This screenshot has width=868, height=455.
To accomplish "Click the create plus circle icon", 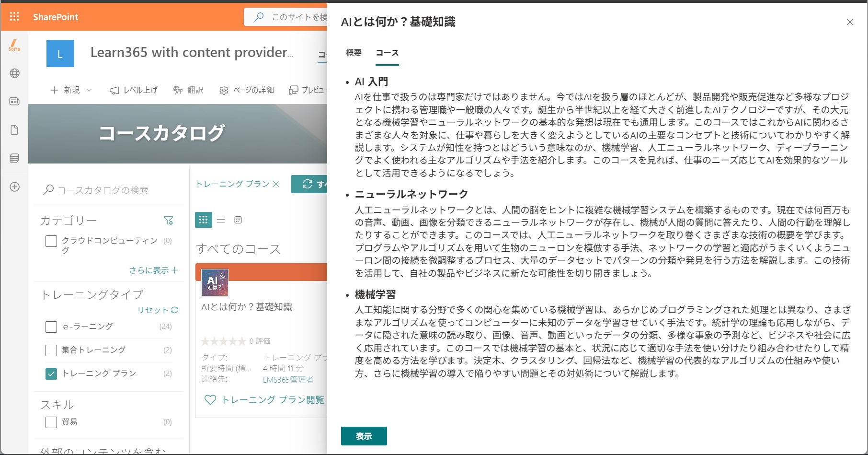I will pos(15,187).
